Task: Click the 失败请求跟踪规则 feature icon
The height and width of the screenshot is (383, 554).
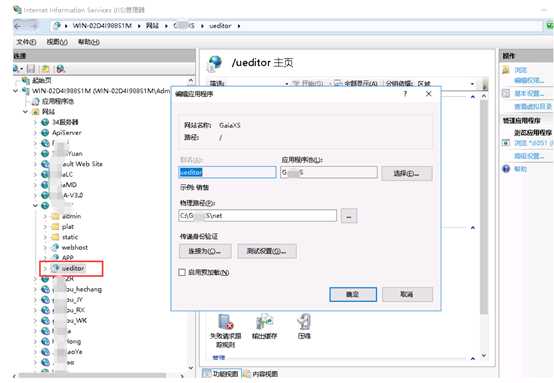Action: (x=225, y=322)
